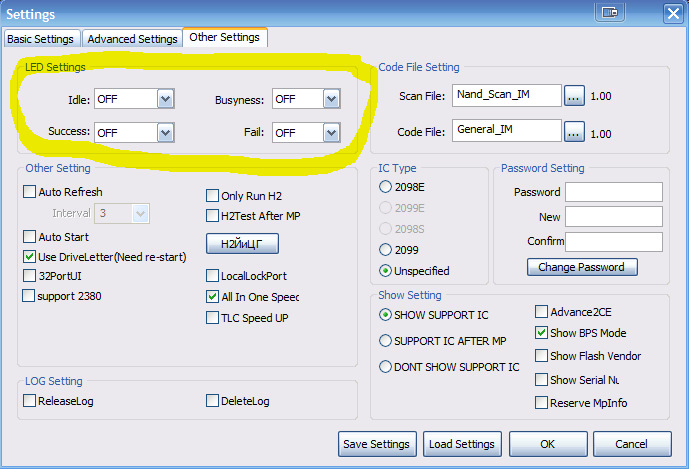Tick the support 2380 checkbox
This screenshot has height=469, width=689.
click(29, 295)
